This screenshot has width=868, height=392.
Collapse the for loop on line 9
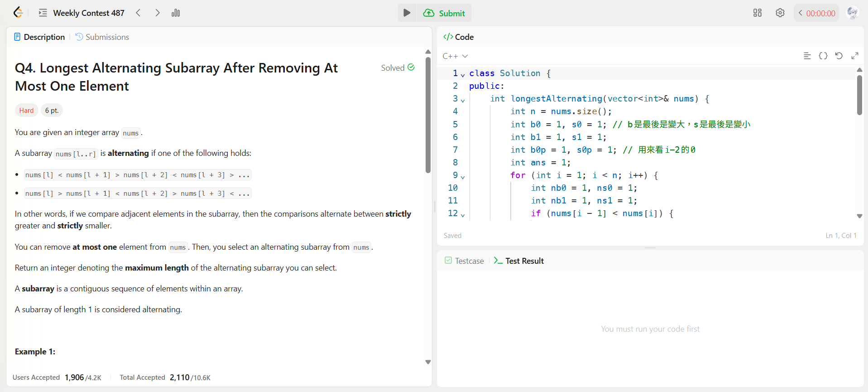(463, 177)
